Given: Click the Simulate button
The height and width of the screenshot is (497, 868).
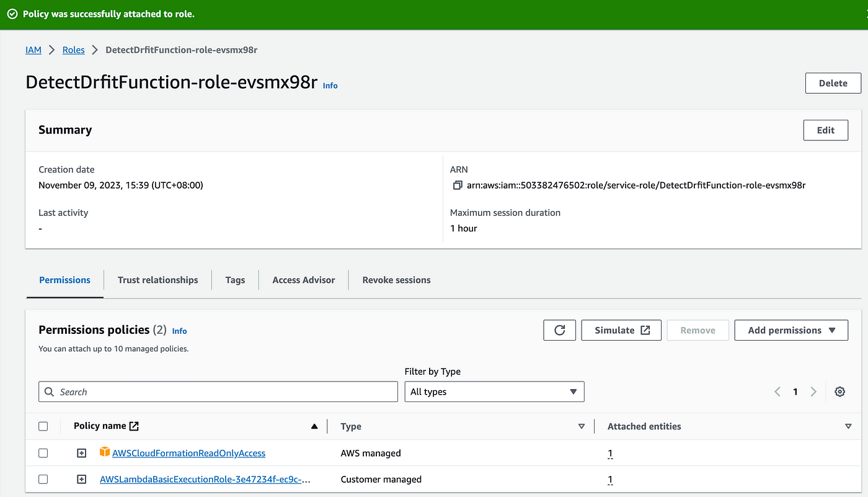Looking at the screenshot, I should (x=621, y=330).
